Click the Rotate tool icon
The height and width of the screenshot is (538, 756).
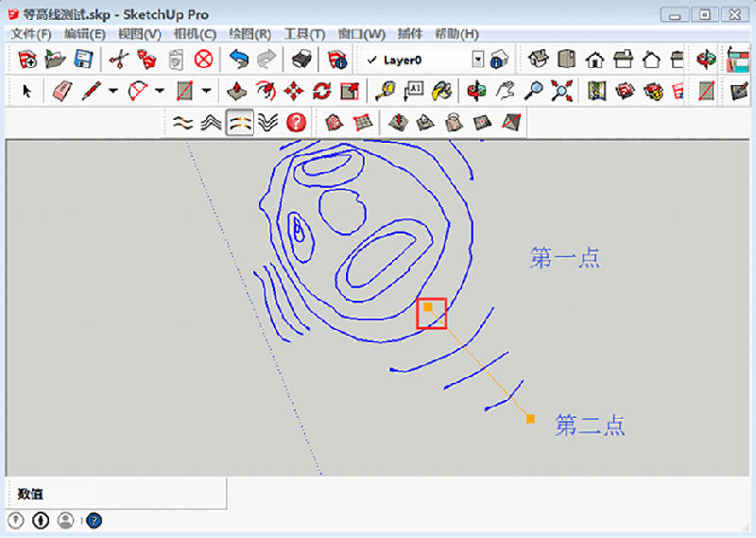tap(321, 91)
